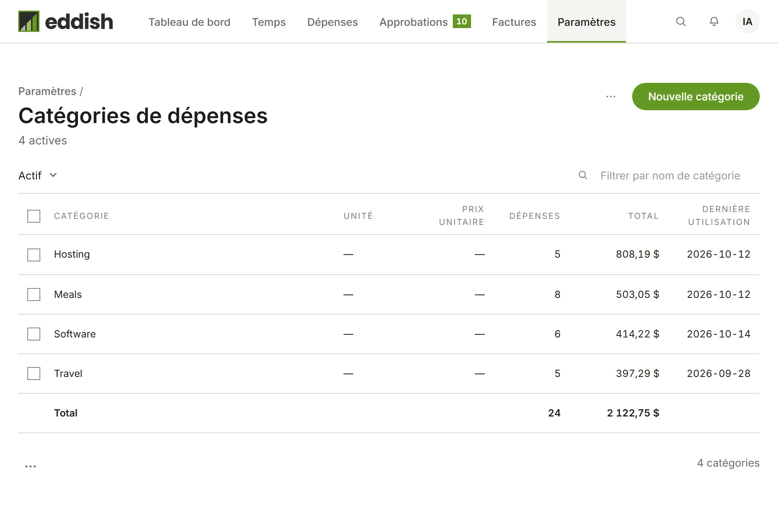Click the eddish logo
The width and height of the screenshot is (778, 532).
[x=66, y=21]
